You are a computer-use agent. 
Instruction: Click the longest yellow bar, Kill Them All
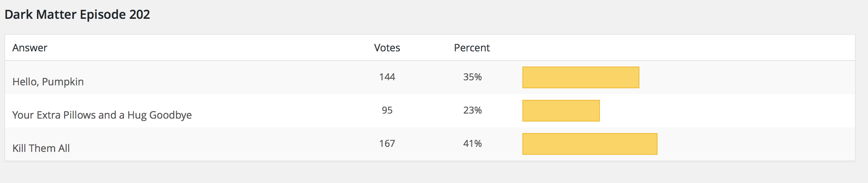[x=590, y=144]
